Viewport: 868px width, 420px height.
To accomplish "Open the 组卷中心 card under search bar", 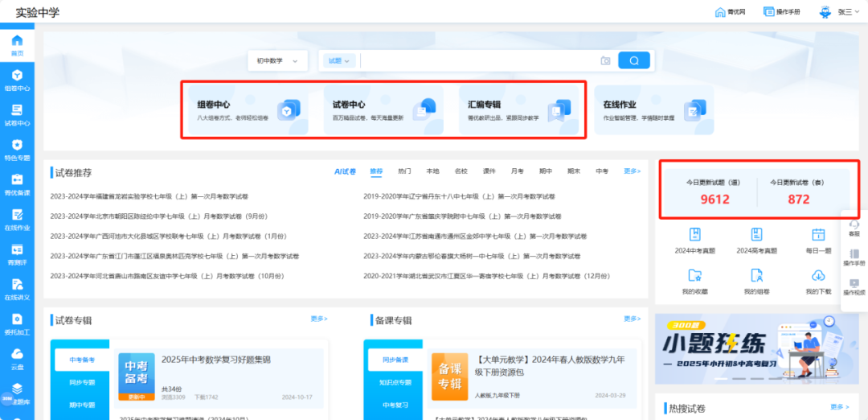I will 248,109.
